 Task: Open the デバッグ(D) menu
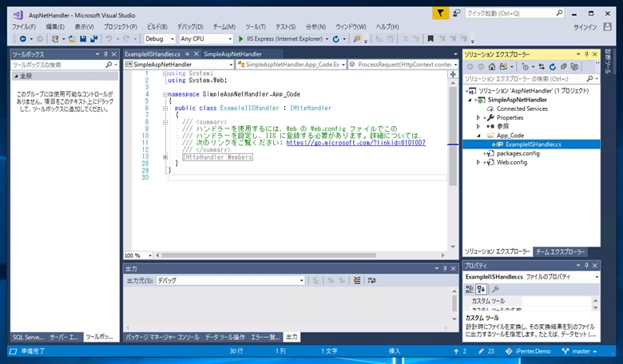[x=190, y=26]
